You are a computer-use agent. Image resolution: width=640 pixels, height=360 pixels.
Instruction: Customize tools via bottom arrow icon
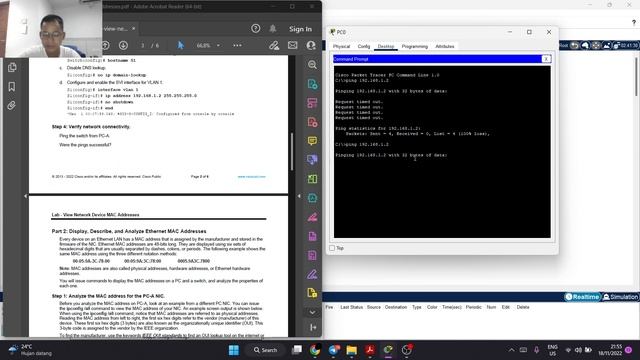coord(313,327)
